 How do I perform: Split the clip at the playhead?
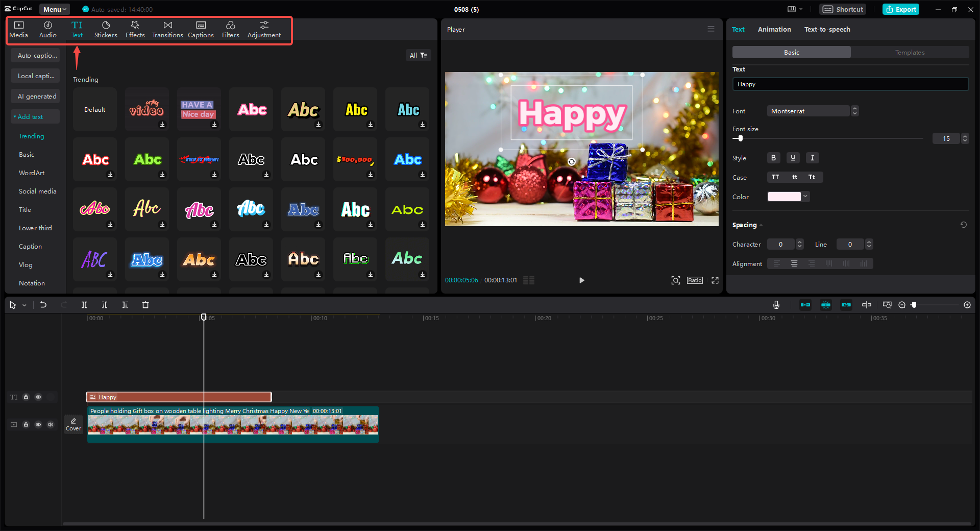[x=84, y=305]
